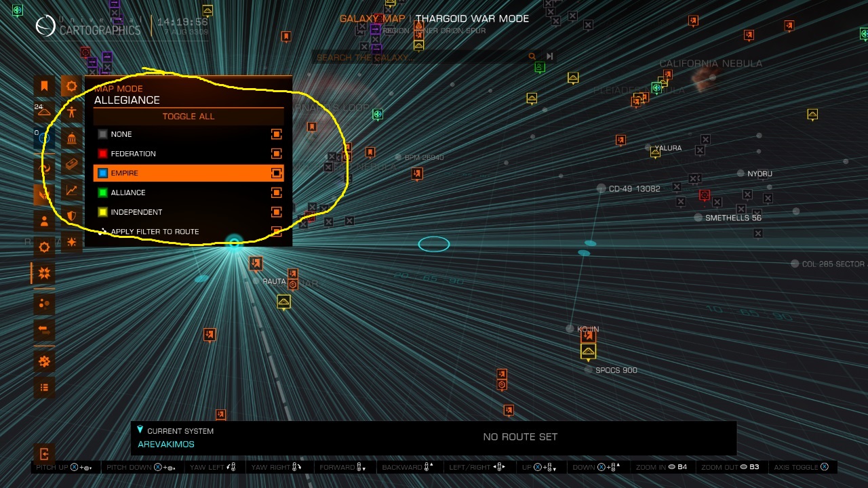Select the CD-49 13082 system

[634, 188]
